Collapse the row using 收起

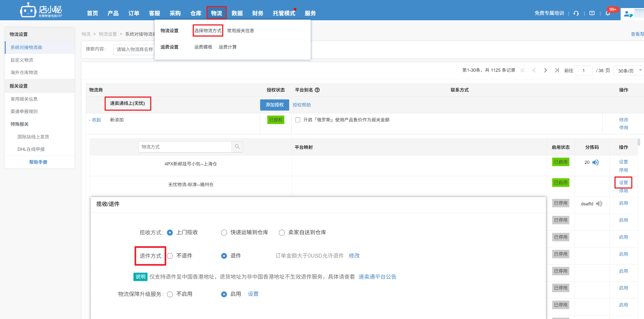click(x=95, y=120)
